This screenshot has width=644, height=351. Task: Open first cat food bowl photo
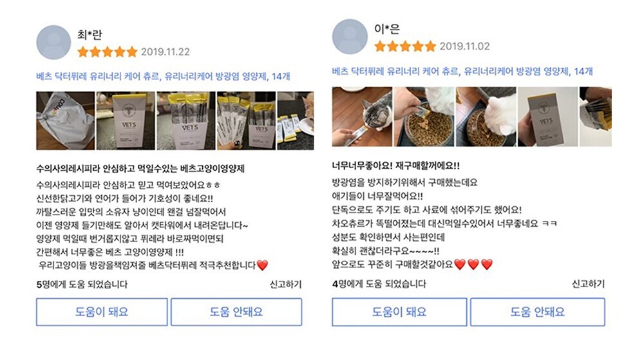pyautogui.click(x=424, y=117)
